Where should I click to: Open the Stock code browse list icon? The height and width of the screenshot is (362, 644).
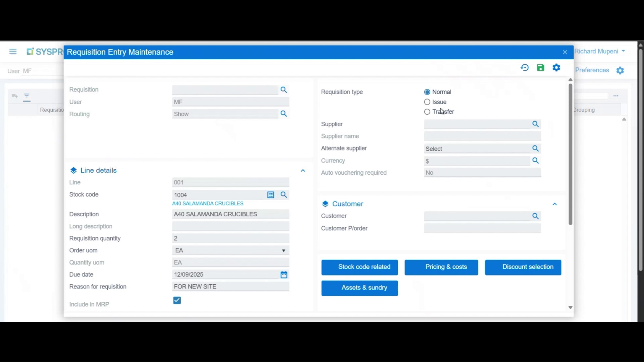point(271,195)
